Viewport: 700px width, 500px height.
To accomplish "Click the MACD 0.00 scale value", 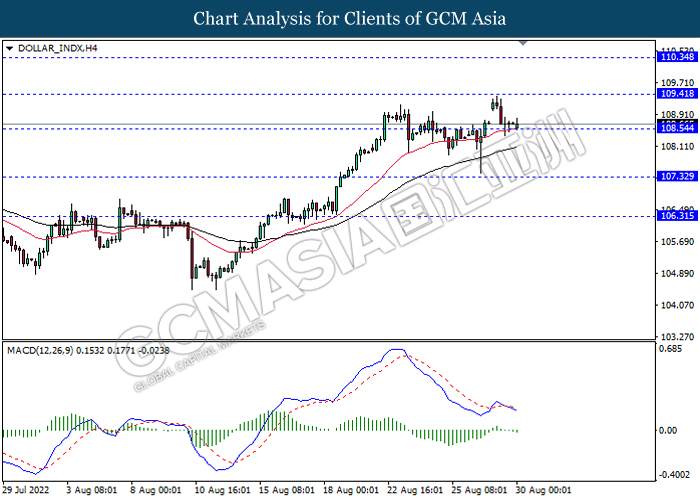I will (668, 430).
